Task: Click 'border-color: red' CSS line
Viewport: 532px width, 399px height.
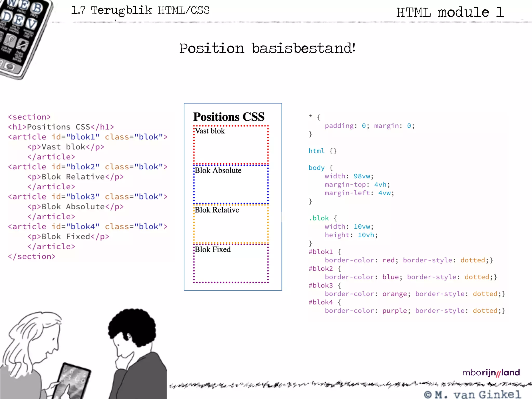Action: pos(409,260)
